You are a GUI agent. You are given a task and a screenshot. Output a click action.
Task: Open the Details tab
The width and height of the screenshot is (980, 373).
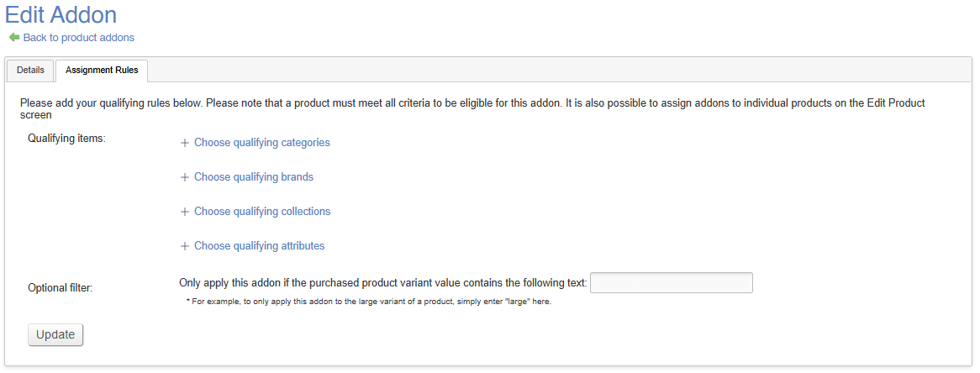tap(30, 70)
